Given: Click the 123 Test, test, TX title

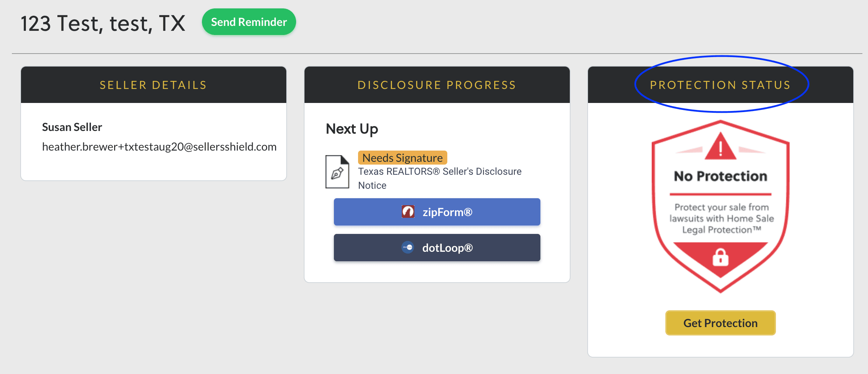Looking at the screenshot, I should pos(103,23).
